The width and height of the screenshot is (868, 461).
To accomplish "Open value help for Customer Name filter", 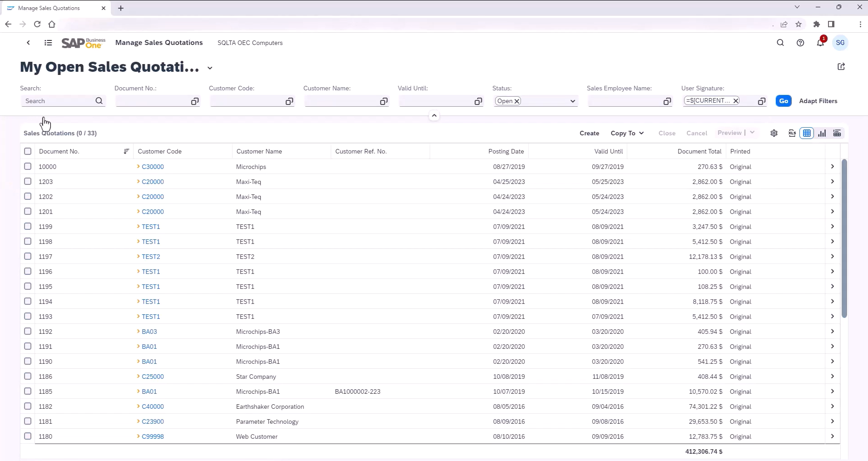I will coord(384,101).
